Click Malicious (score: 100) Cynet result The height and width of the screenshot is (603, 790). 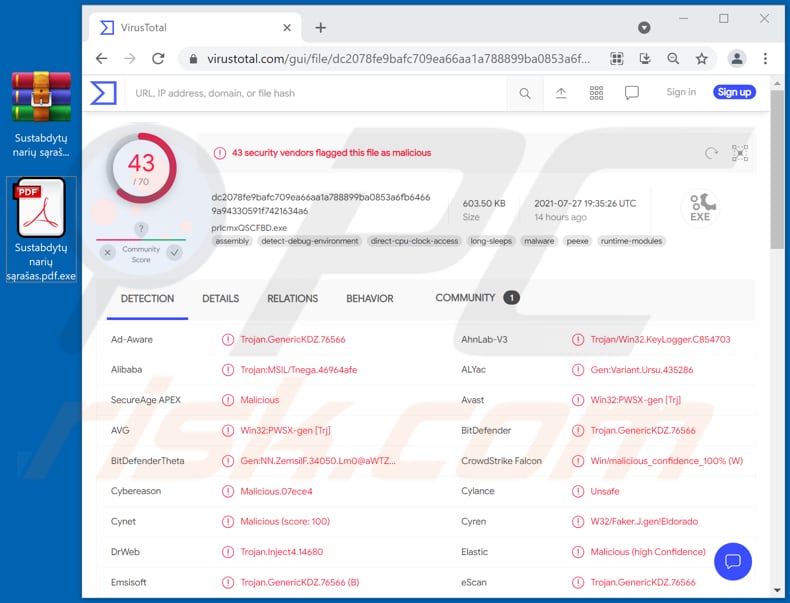click(x=285, y=521)
